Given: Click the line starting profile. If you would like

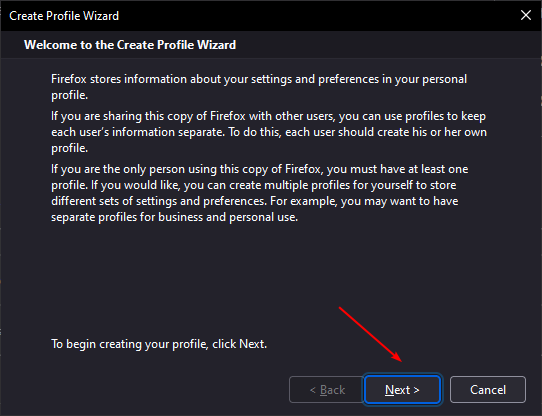Looking at the screenshot, I should pos(254,185).
